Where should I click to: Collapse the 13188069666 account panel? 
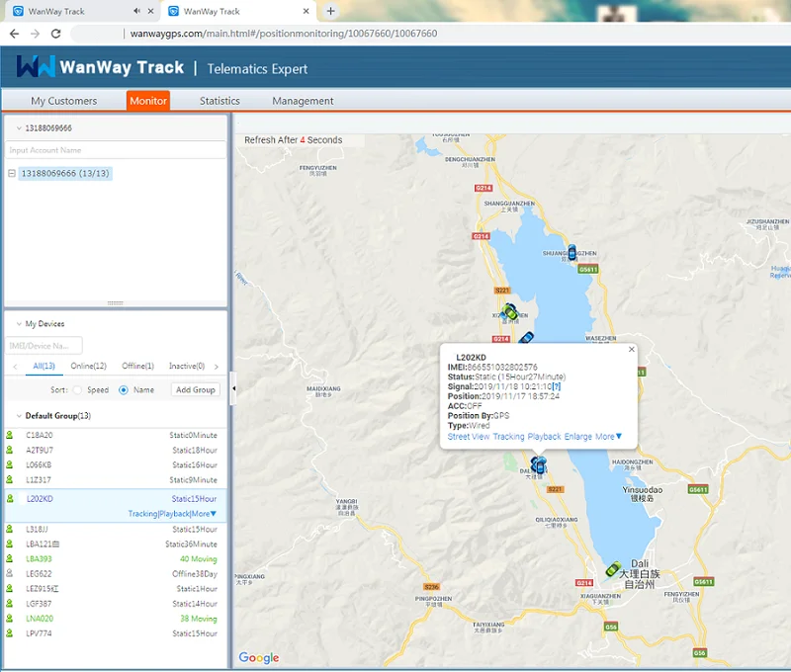click(19, 128)
